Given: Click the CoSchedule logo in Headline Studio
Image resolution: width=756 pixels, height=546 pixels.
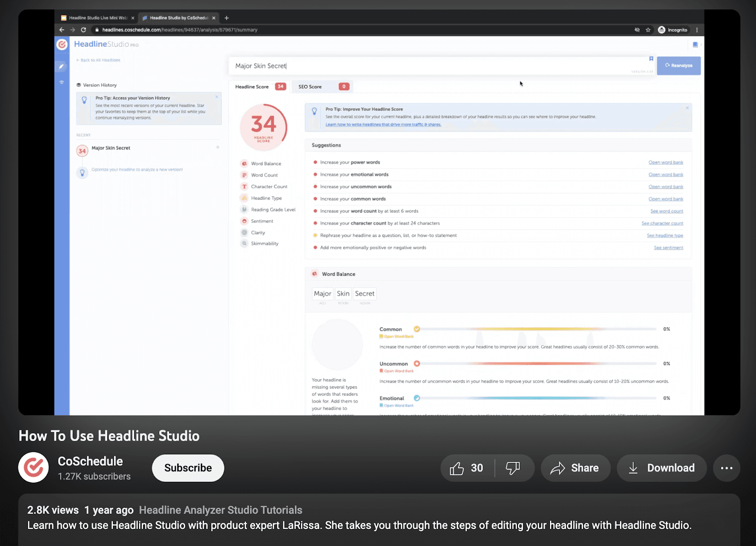Looking at the screenshot, I should coord(62,44).
